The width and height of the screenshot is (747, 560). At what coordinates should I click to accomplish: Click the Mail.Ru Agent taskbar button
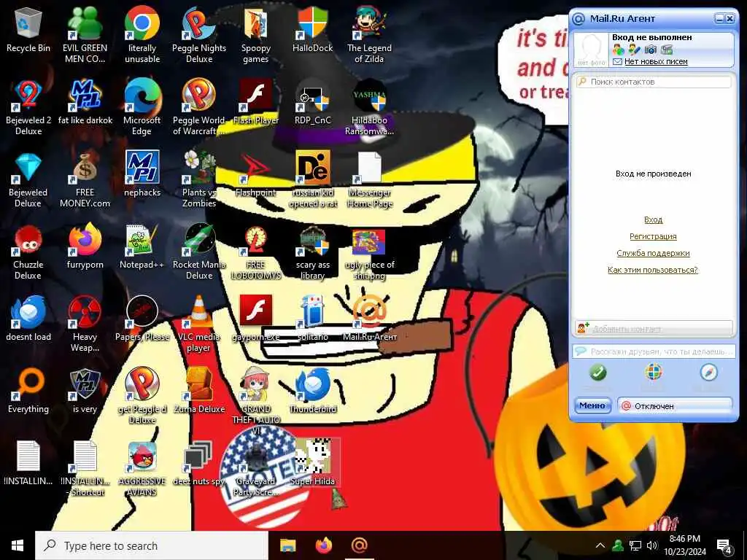point(359,545)
